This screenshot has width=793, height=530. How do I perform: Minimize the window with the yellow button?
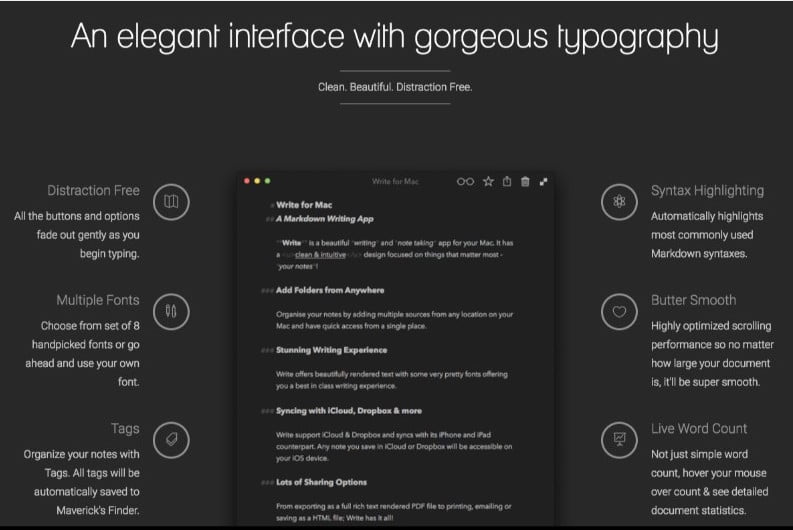[x=257, y=181]
